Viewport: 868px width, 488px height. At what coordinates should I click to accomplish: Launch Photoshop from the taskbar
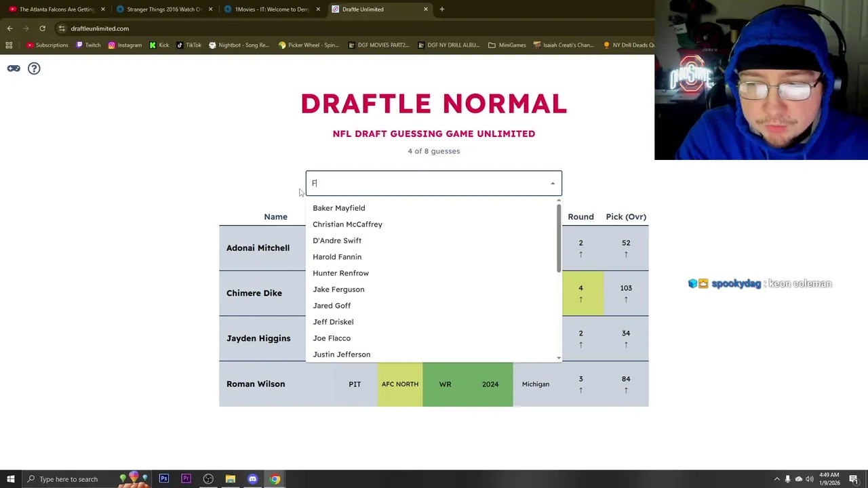tap(164, 479)
